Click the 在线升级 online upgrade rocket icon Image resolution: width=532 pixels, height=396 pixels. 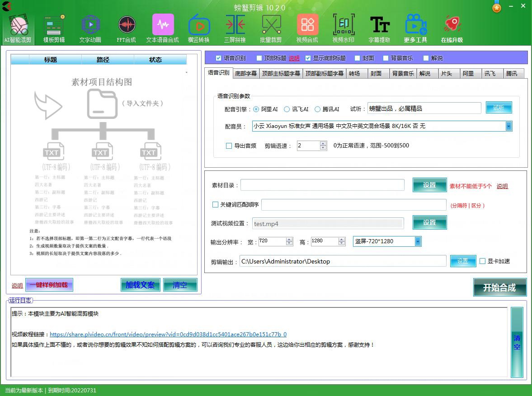tap(452, 28)
